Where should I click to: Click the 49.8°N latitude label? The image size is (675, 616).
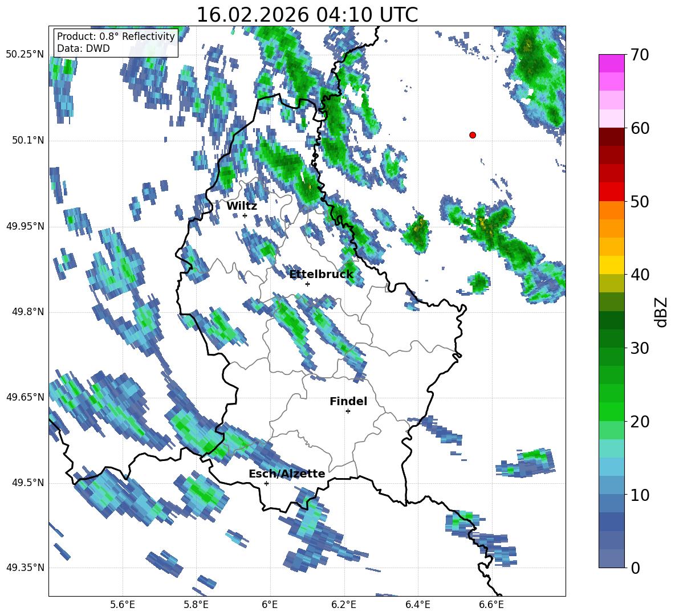point(27,312)
